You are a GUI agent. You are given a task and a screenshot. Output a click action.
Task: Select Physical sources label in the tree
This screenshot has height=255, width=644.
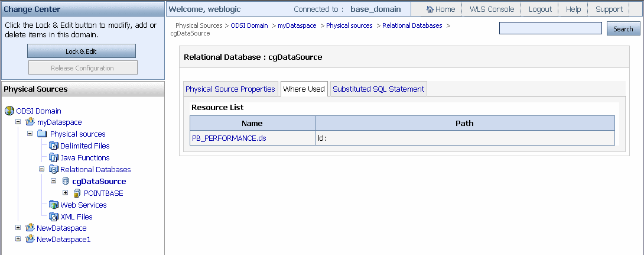point(77,134)
